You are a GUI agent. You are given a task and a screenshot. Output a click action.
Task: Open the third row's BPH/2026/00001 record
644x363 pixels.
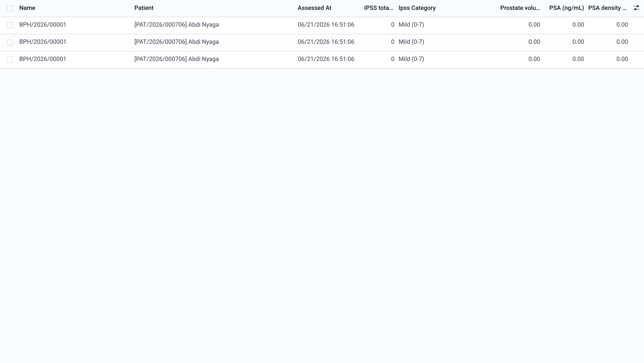point(43,59)
